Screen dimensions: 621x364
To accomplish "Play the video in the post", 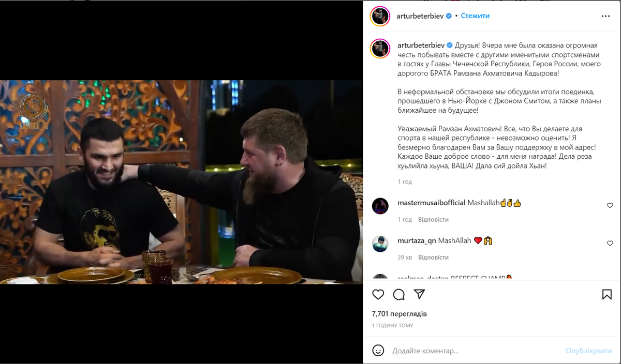I will coord(181,182).
